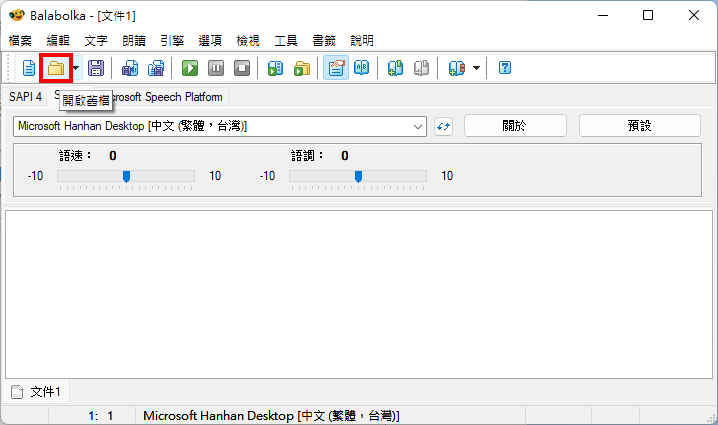
Task: Click the 語調 slider thumb
Action: coord(359,176)
